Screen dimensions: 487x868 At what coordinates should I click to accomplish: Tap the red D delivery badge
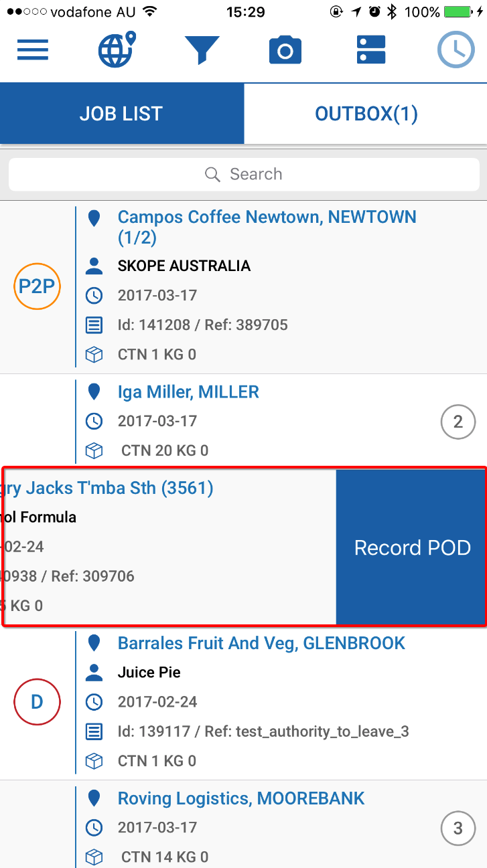(37, 701)
